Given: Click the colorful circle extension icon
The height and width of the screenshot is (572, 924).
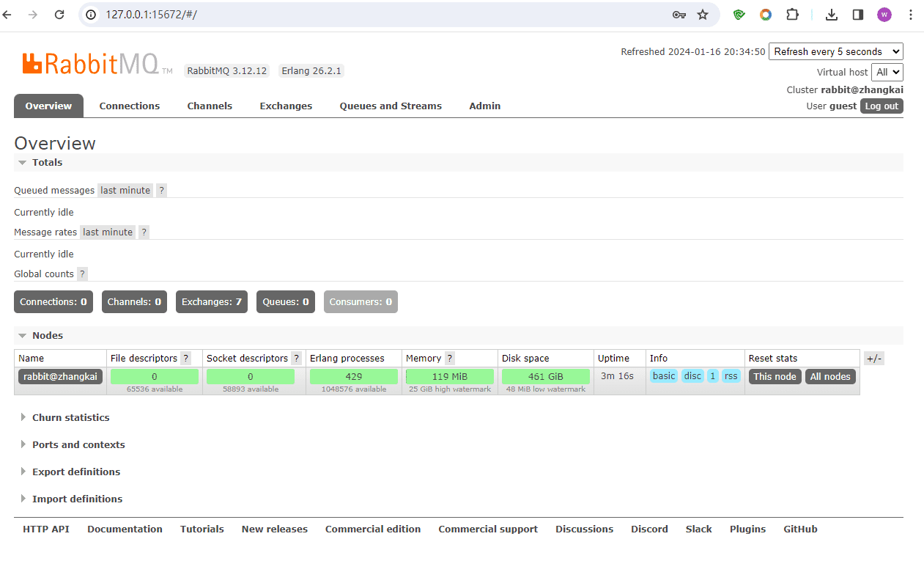Looking at the screenshot, I should point(766,15).
